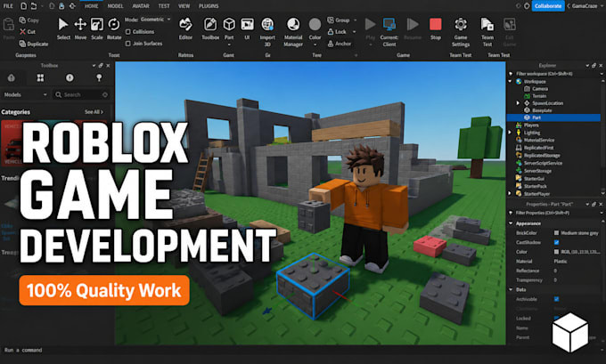
Task: Activate the Rotate tool
Action: (x=114, y=28)
